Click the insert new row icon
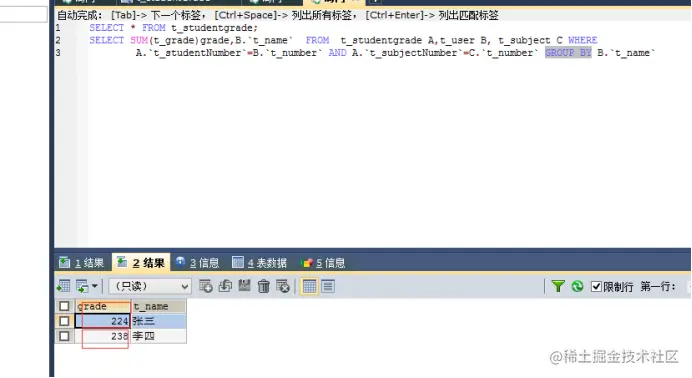The width and height of the screenshot is (692, 378). coord(205,286)
